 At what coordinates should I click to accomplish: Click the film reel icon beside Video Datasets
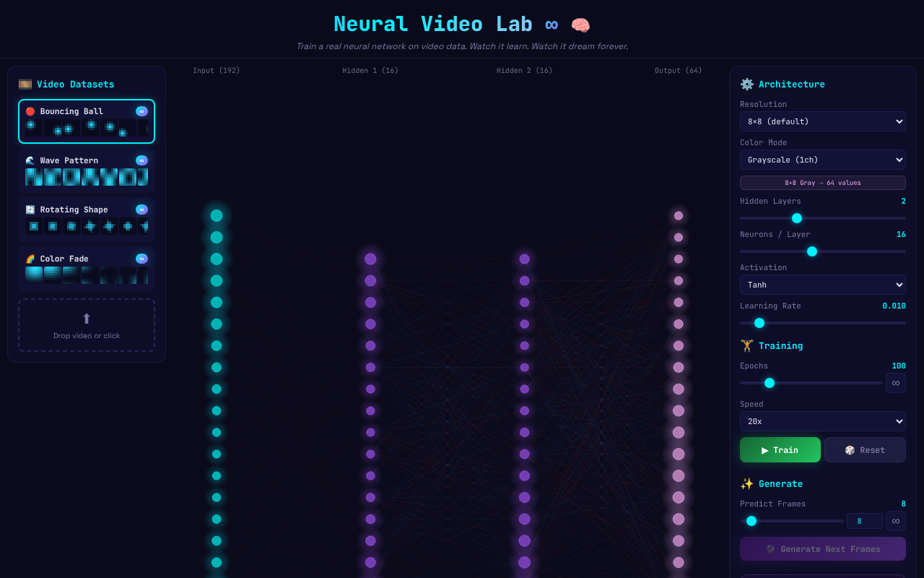coord(26,85)
